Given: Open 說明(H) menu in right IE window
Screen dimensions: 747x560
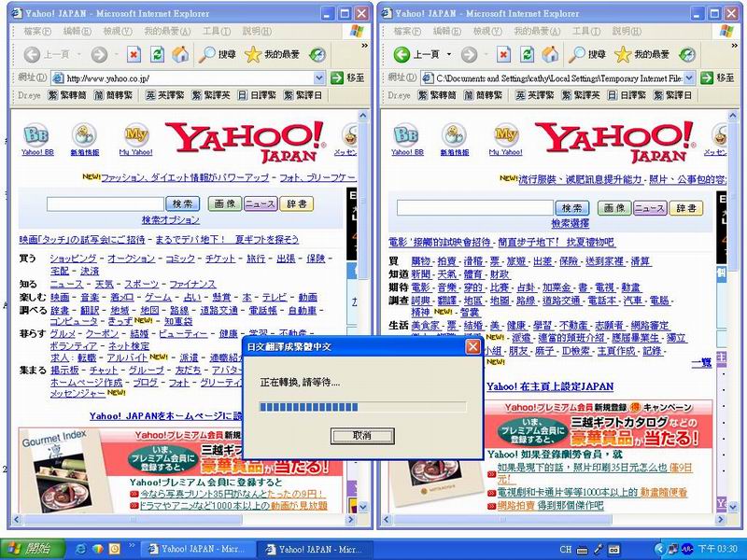Looking at the screenshot, I should (627, 32).
